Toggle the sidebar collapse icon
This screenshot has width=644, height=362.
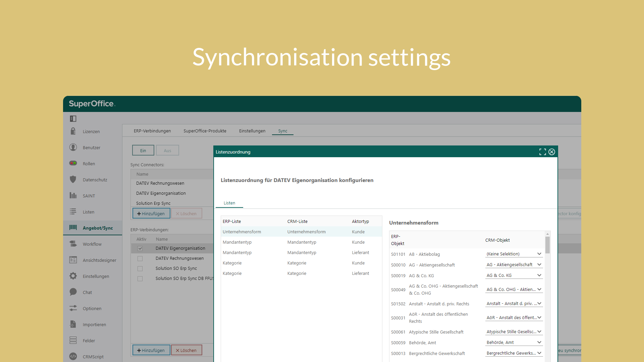pos(73,119)
